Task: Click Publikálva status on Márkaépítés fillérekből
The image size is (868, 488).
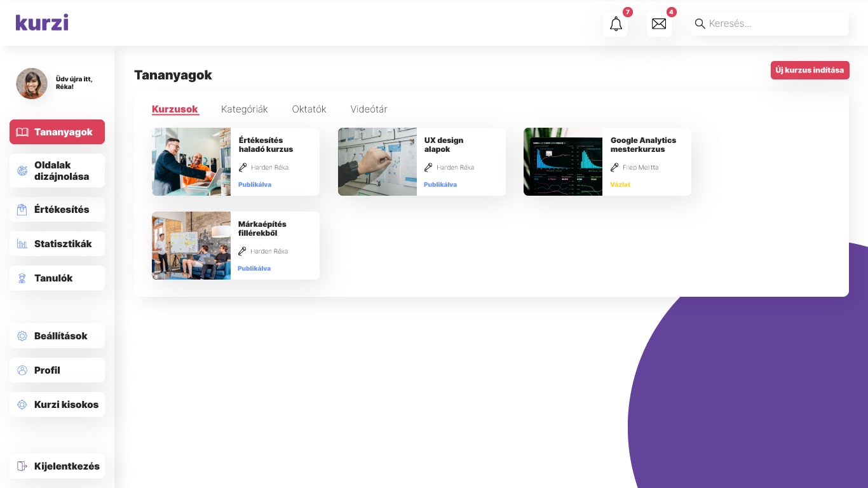Action: tap(254, 269)
